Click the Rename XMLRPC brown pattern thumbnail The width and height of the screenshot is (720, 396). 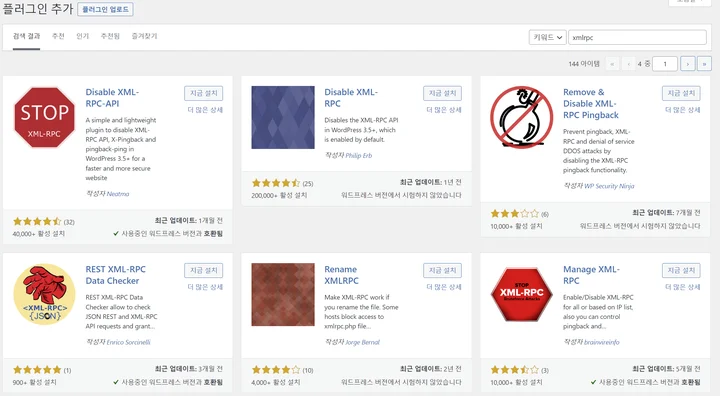(283, 294)
